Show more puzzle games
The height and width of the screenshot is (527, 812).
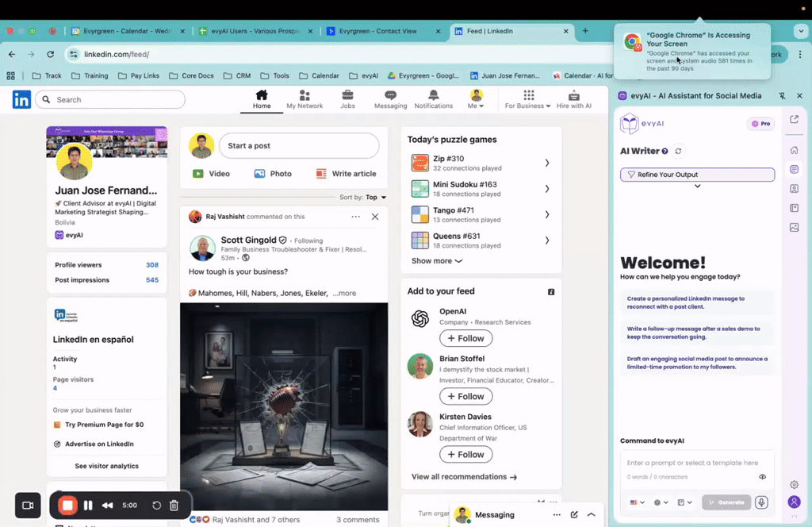pyautogui.click(x=437, y=260)
